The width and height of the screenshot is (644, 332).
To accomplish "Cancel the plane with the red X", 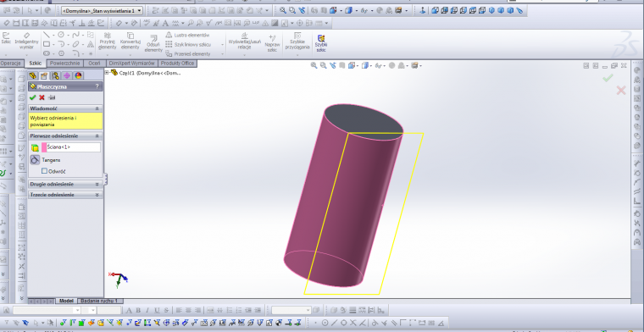I will pos(42,97).
